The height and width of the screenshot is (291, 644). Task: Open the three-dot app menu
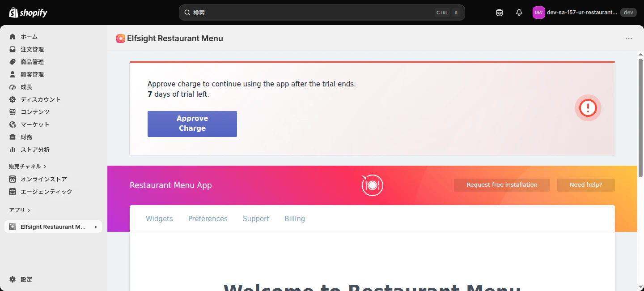pos(629,39)
